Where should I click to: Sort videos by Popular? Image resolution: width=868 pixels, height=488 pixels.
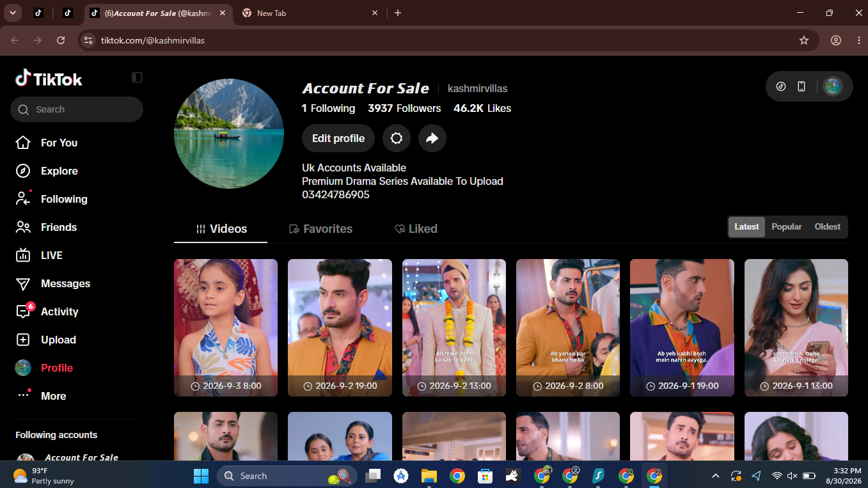(786, 227)
